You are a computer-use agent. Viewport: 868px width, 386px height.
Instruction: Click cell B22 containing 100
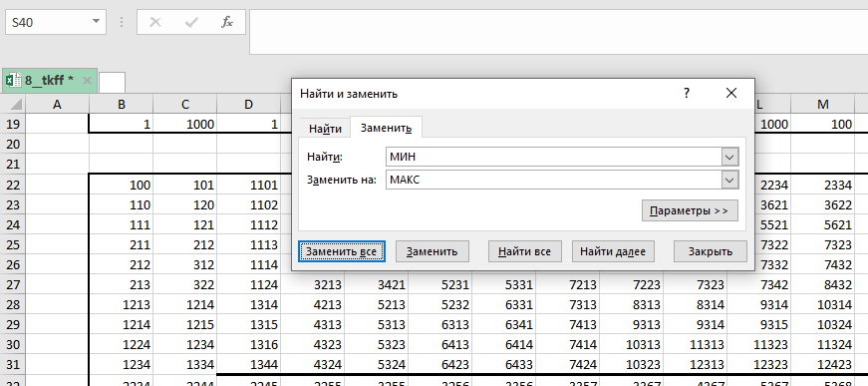click(x=122, y=185)
